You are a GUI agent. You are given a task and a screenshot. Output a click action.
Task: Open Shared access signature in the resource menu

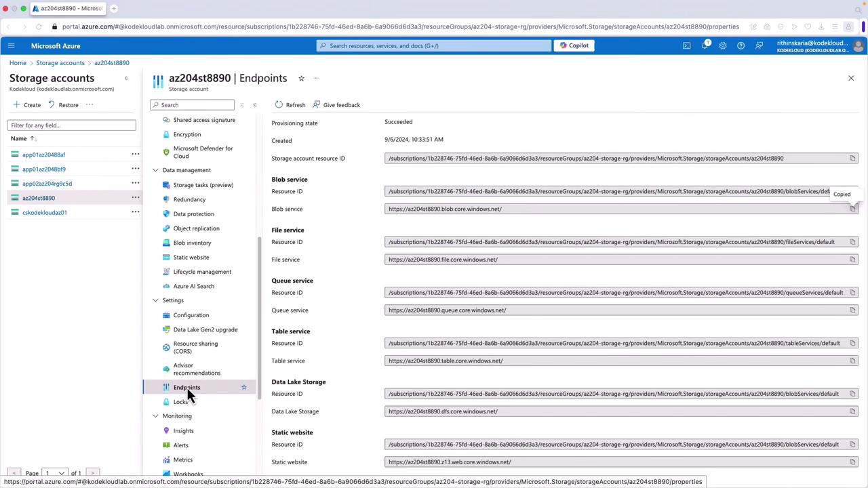coord(204,120)
